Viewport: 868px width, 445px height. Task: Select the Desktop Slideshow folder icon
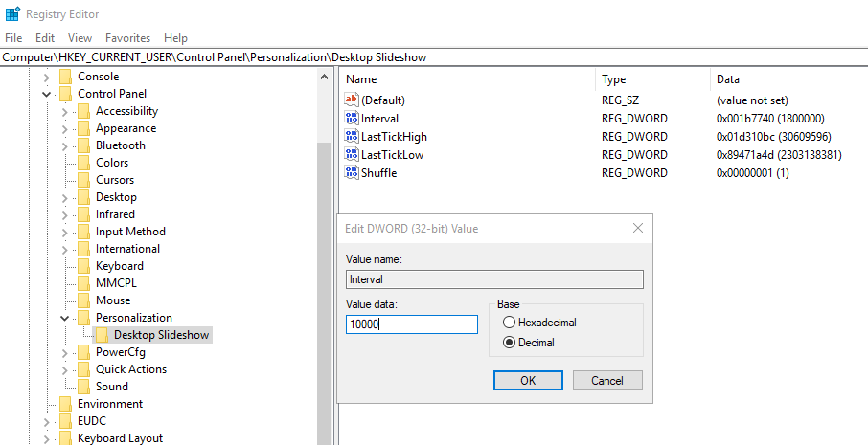coord(102,335)
